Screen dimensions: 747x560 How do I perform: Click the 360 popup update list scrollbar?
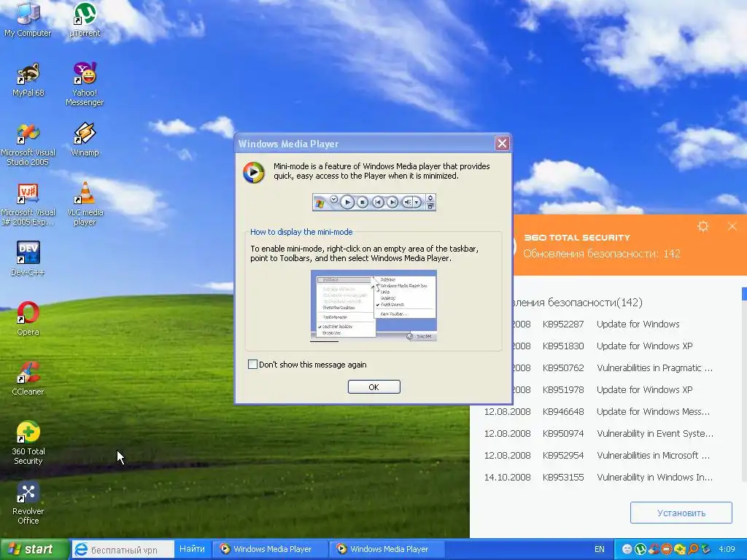pyautogui.click(x=744, y=386)
